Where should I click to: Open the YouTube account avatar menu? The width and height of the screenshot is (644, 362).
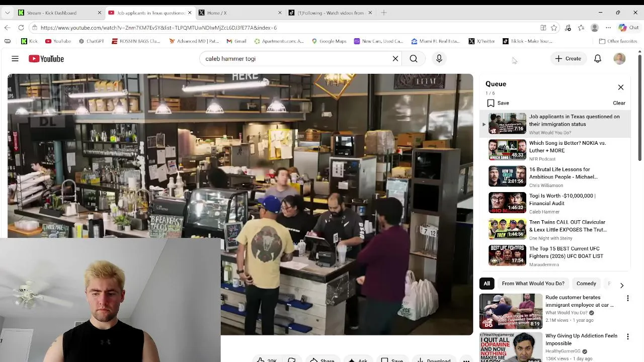point(619,59)
